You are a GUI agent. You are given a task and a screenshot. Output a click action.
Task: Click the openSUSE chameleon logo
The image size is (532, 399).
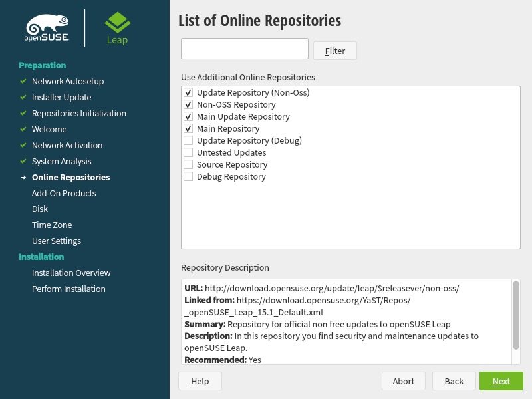tap(47, 28)
